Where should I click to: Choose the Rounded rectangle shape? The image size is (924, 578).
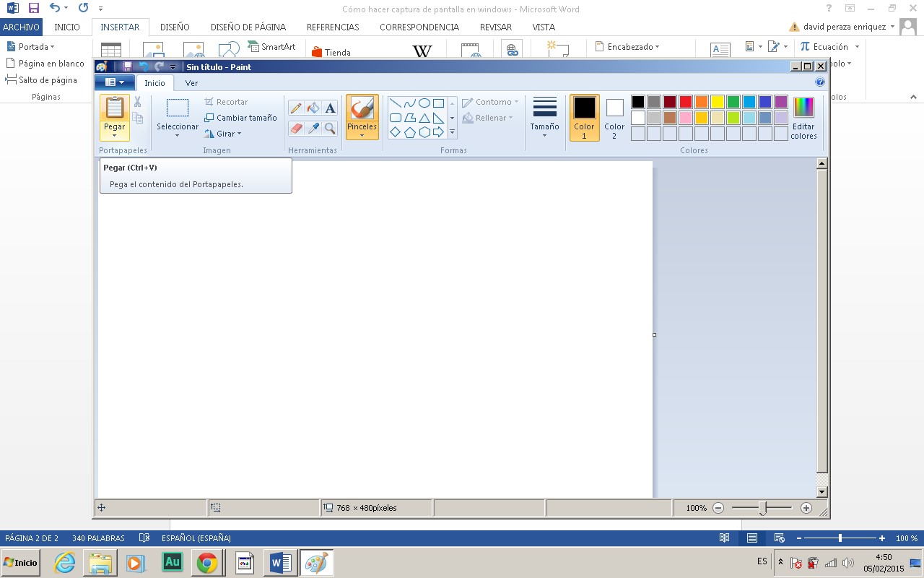(396, 118)
